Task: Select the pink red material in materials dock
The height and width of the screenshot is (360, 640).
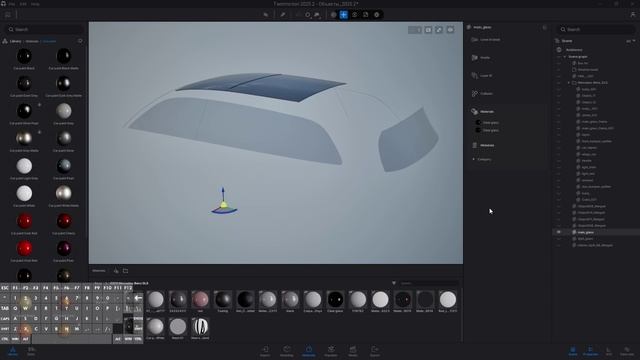Action: [x=200, y=300]
